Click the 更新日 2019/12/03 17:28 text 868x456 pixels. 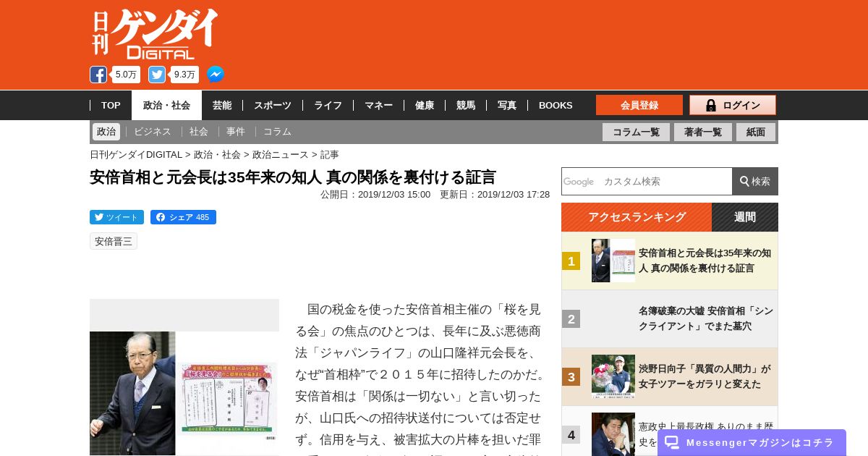[x=495, y=195]
